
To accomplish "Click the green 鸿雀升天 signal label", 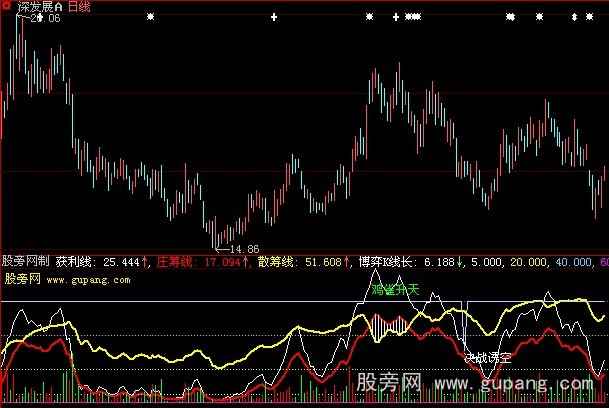I will coord(395,289).
